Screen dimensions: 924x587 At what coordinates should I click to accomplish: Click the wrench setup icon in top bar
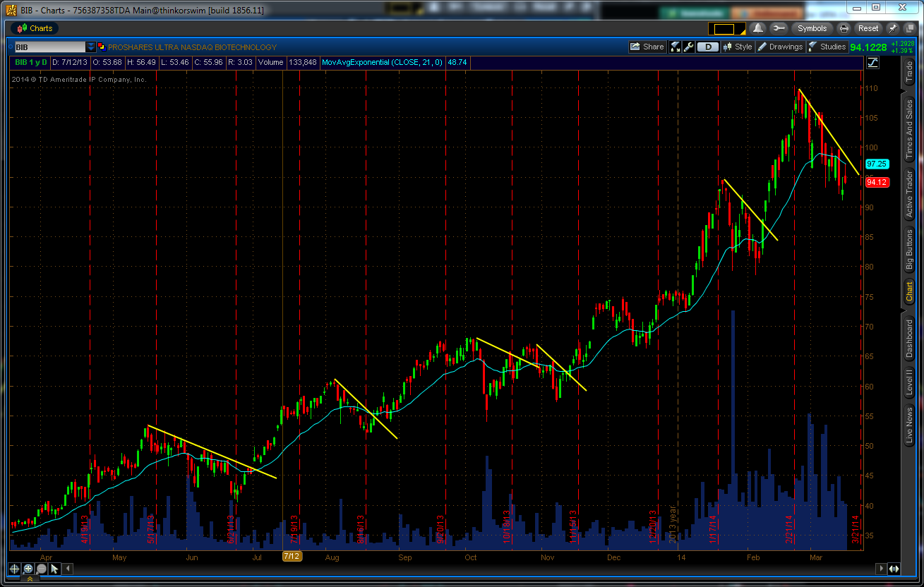point(779,28)
